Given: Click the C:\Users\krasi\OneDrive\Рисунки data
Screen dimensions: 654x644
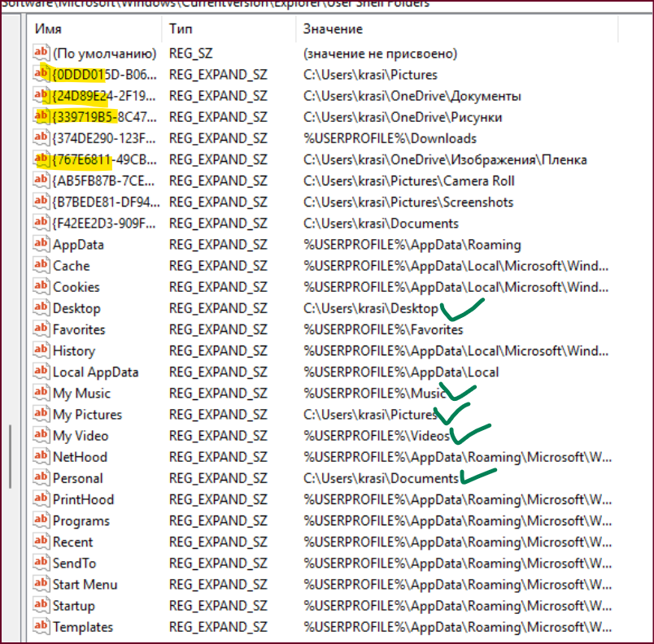Looking at the screenshot, I should [403, 118].
